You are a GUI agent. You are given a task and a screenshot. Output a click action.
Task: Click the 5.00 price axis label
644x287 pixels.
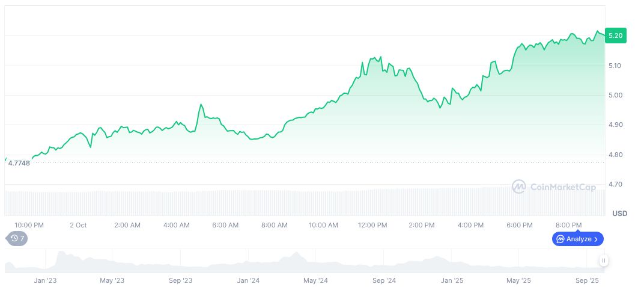tap(615, 95)
